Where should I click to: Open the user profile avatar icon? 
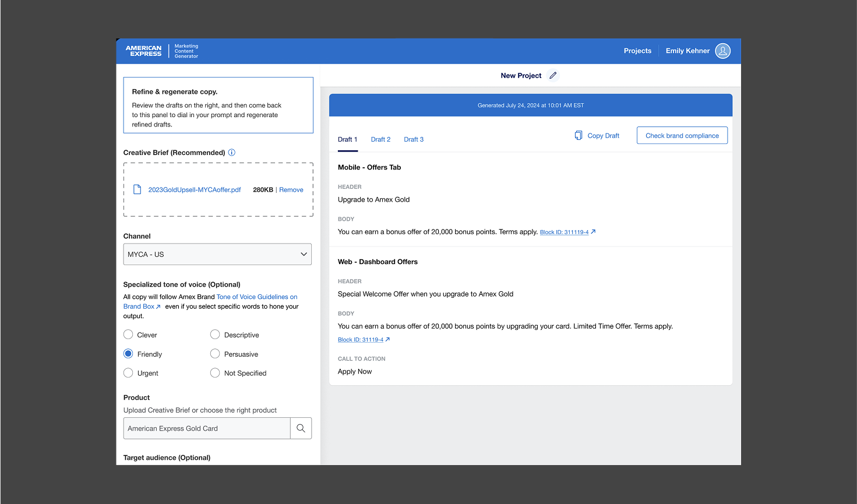pyautogui.click(x=722, y=51)
